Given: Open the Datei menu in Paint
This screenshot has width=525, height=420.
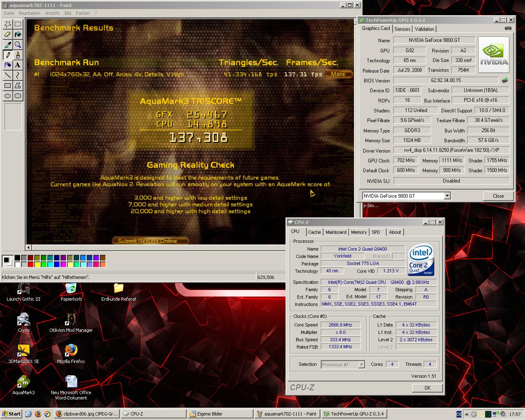Looking at the screenshot, I should click(x=9, y=13).
